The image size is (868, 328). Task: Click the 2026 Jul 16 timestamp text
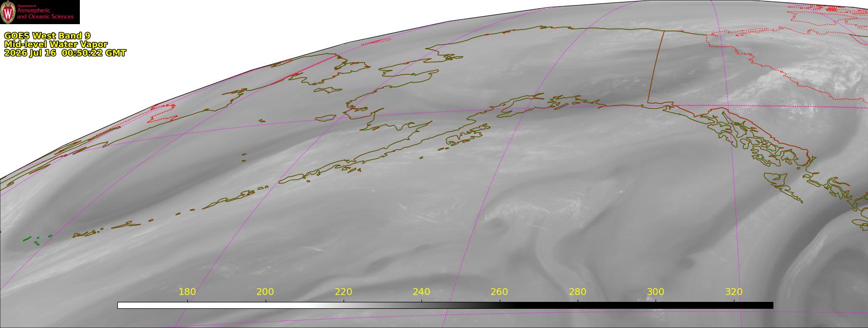(x=65, y=53)
